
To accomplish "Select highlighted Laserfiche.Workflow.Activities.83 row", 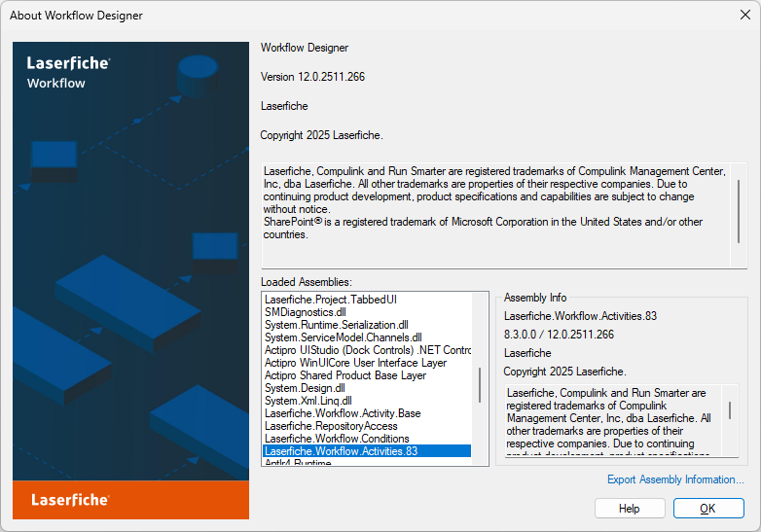I will [x=367, y=451].
